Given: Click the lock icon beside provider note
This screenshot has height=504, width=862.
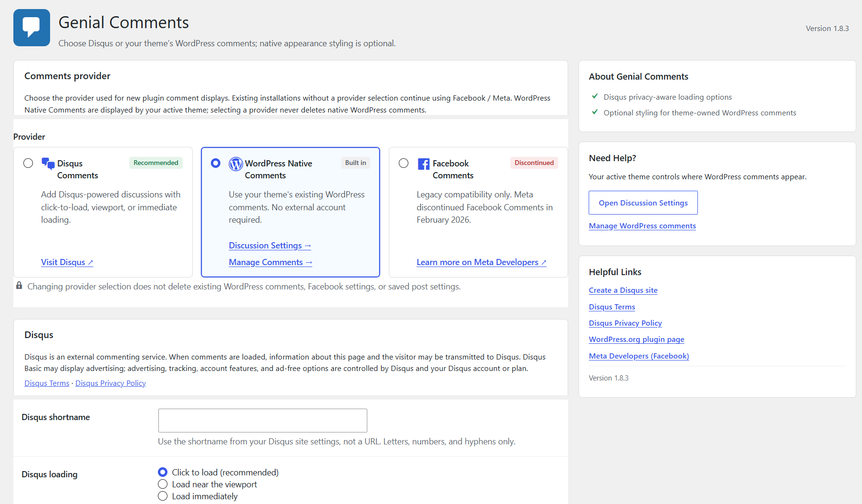Looking at the screenshot, I should (x=19, y=286).
